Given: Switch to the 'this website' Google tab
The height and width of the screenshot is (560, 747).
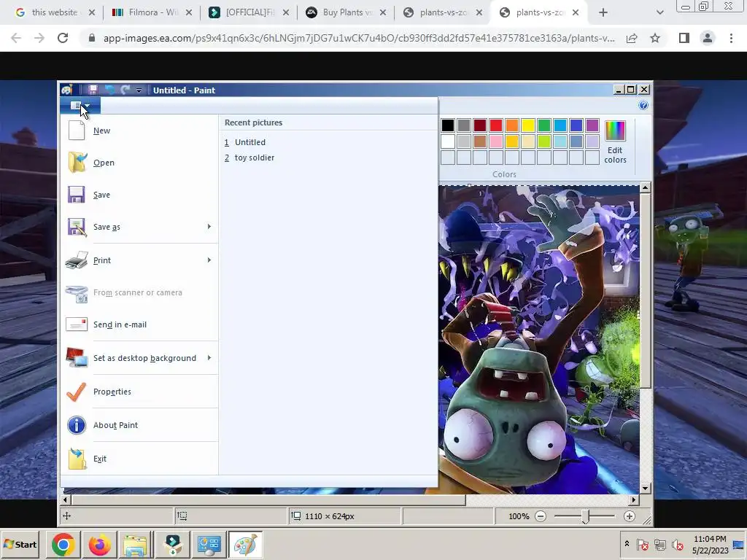Looking at the screenshot, I should tap(54, 12).
